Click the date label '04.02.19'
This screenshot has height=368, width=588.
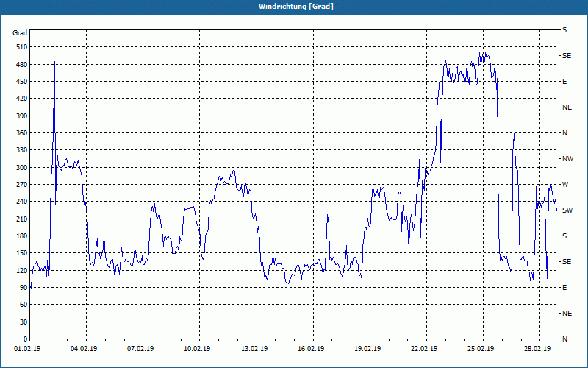point(84,349)
